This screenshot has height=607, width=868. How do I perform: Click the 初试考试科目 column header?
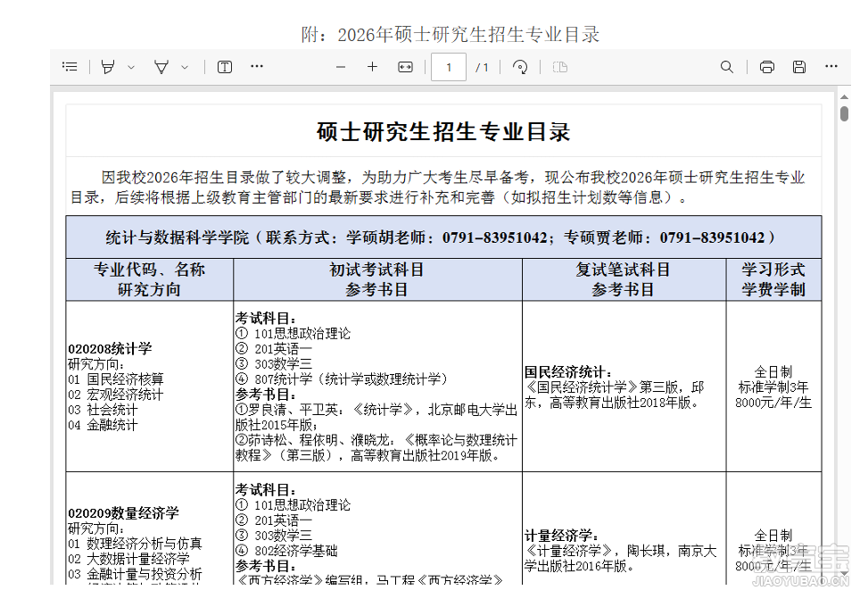[x=377, y=279]
